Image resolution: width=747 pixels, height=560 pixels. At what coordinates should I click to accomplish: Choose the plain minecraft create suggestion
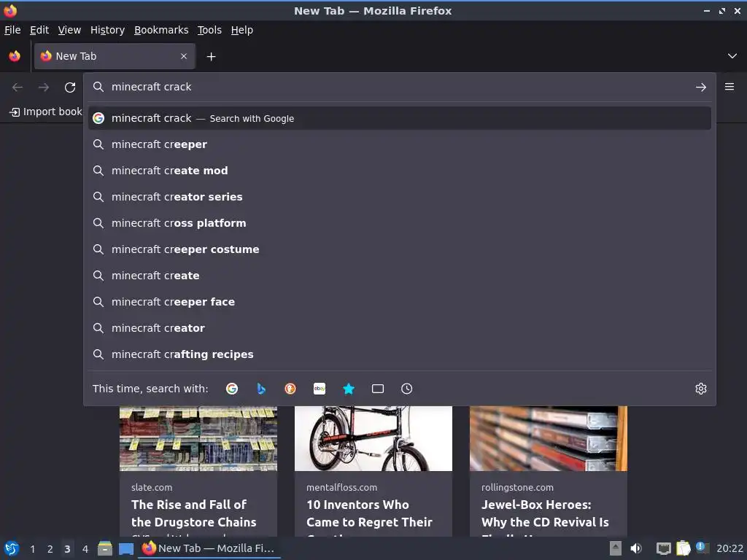399,275
